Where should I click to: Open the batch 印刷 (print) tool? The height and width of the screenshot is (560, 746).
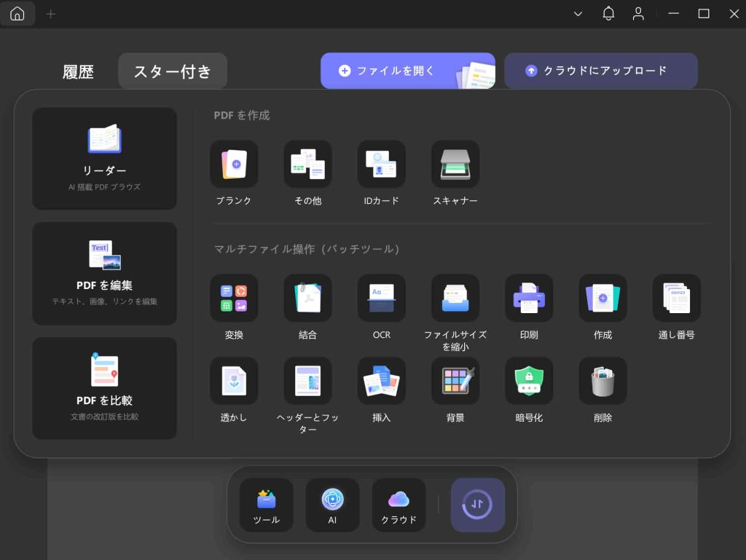click(529, 298)
